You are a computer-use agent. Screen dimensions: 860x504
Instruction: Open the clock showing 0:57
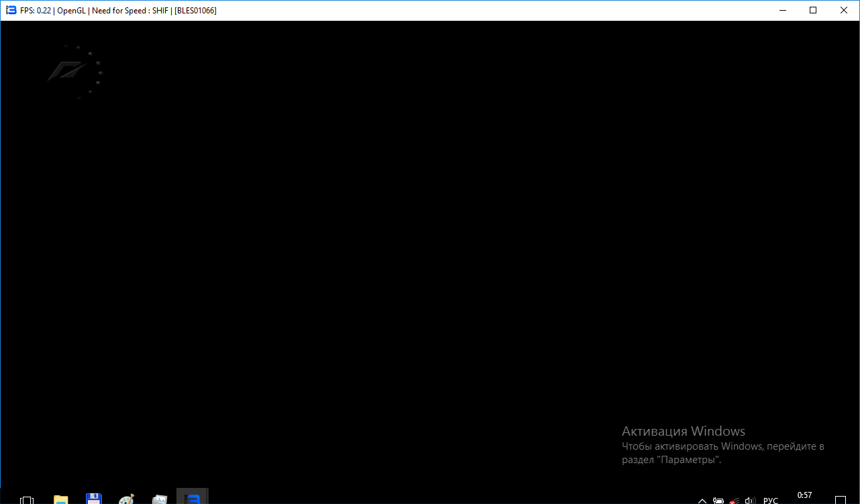pyautogui.click(x=804, y=496)
